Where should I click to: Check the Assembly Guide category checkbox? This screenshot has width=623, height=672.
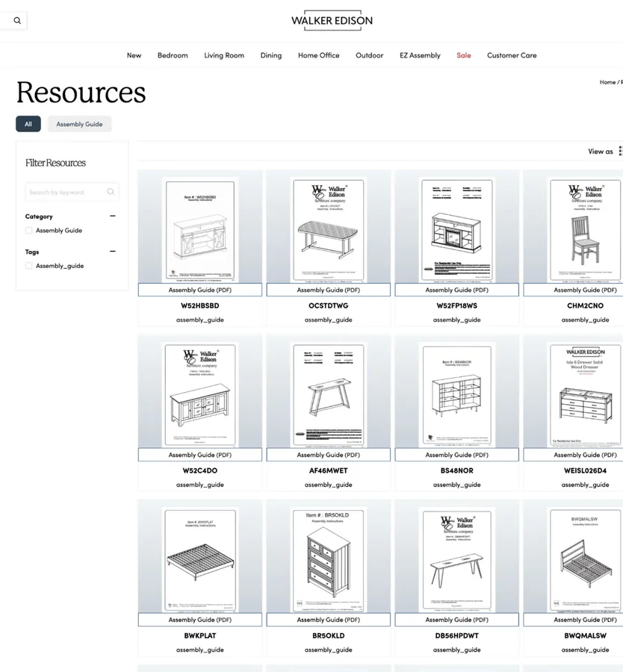[x=28, y=230]
